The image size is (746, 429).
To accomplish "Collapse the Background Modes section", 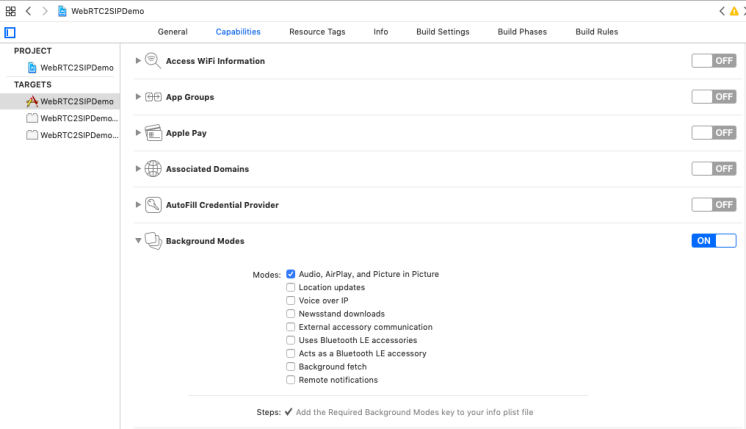I will [x=138, y=241].
